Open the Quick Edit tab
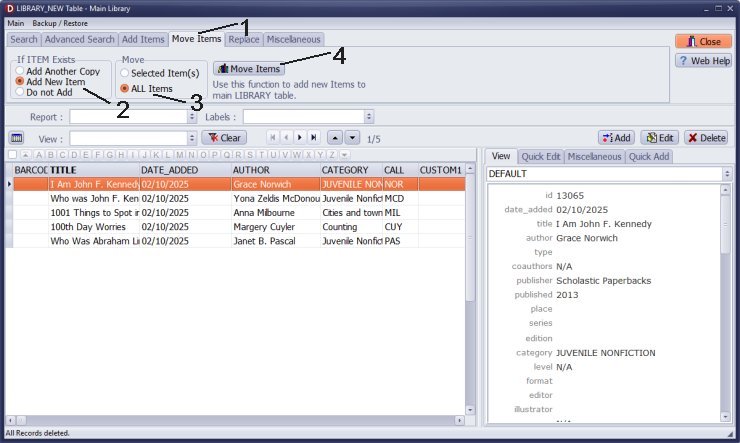Screen dimensions: 740x443 [540, 156]
